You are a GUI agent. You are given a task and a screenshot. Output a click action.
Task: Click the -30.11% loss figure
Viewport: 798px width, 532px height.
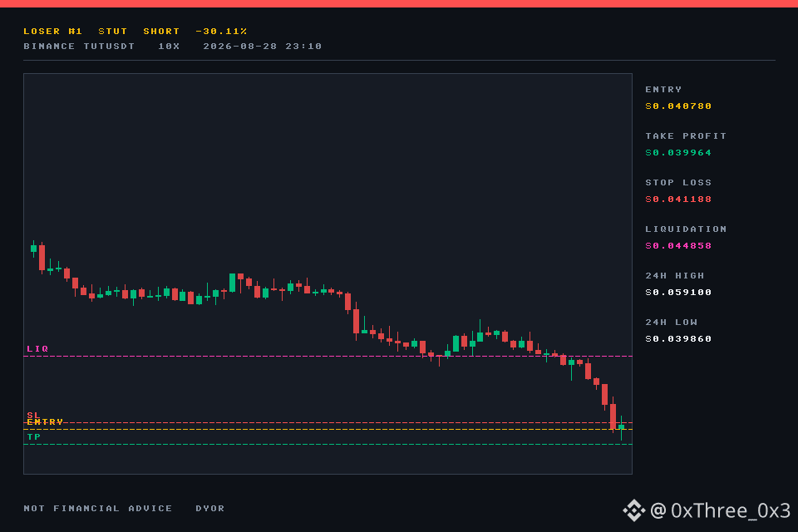221,31
